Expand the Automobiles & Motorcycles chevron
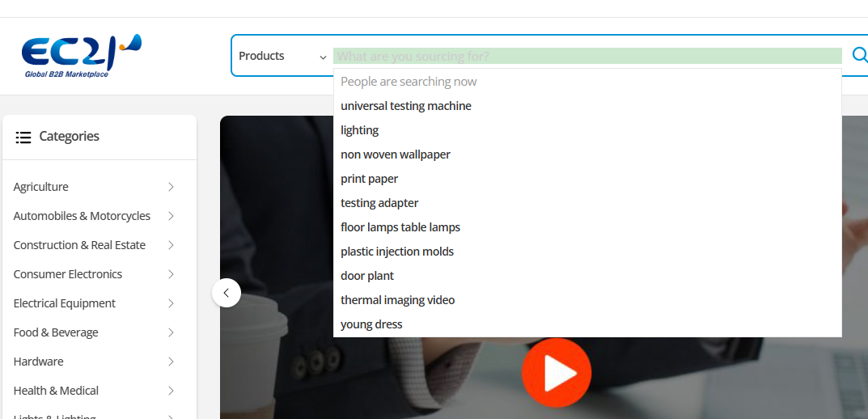 click(171, 216)
